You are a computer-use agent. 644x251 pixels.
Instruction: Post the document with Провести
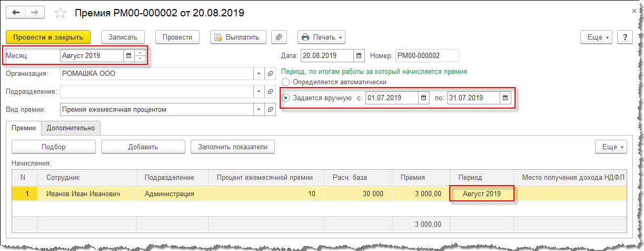coord(177,37)
